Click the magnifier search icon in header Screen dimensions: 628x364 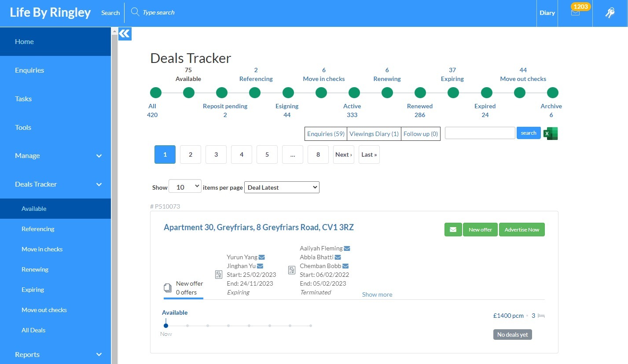tap(135, 12)
